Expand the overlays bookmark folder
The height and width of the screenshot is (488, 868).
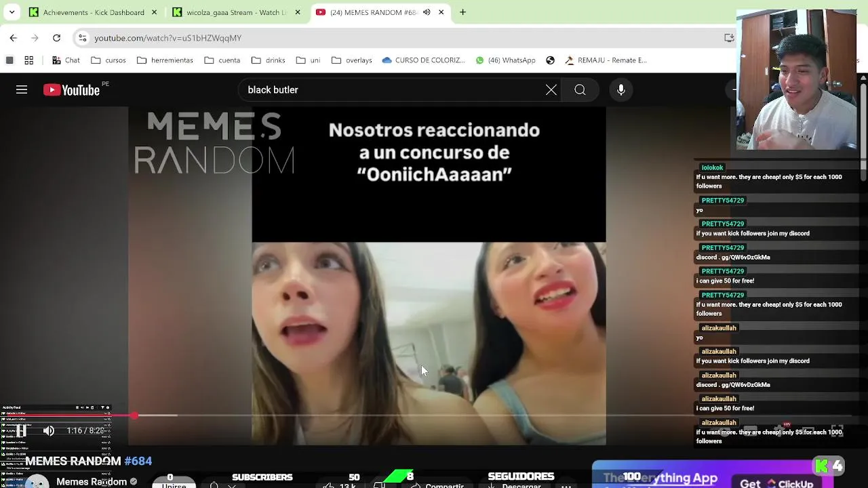click(352, 60)
